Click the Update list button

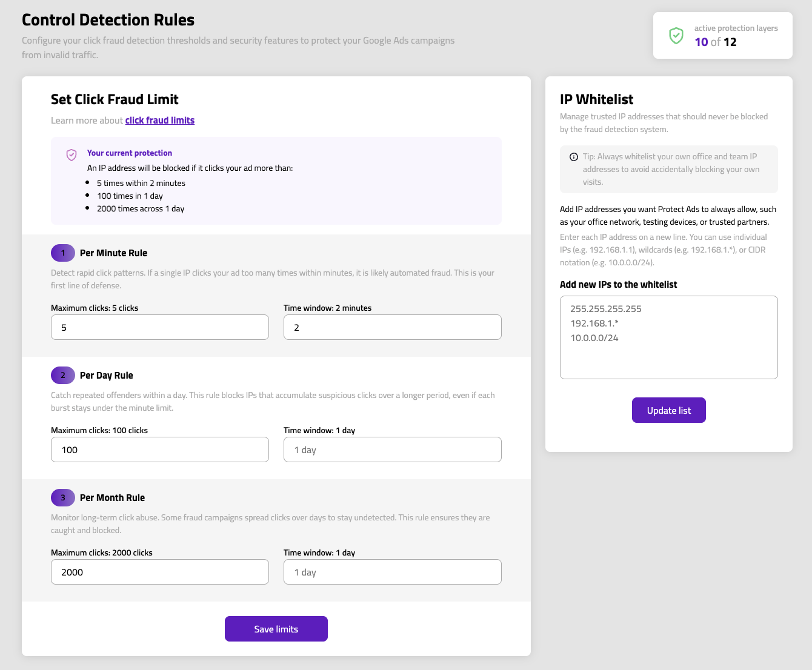(668, 410)
